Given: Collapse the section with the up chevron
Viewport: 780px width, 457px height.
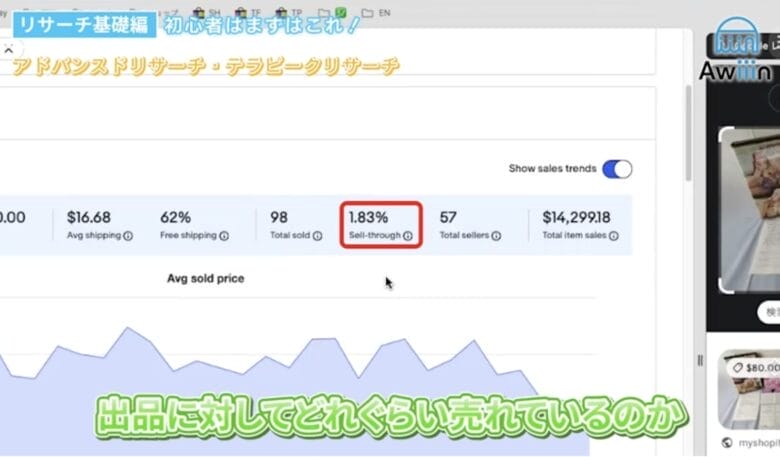Looking at the screenshot, I should pyautogui.click(x=8, y=50).
